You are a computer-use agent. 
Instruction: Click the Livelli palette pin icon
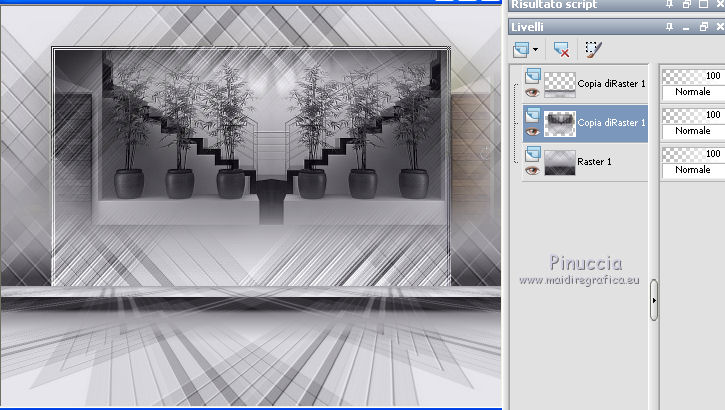670,27
